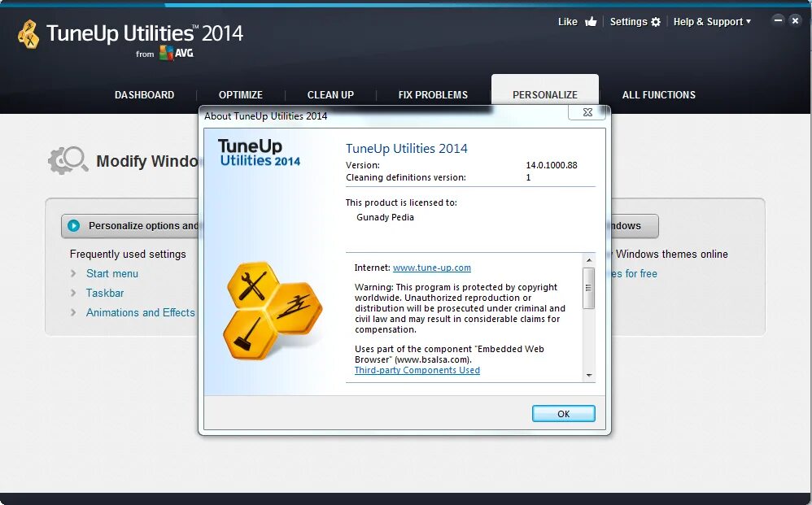Click the AVG logo in the header

tap(176, 53)
